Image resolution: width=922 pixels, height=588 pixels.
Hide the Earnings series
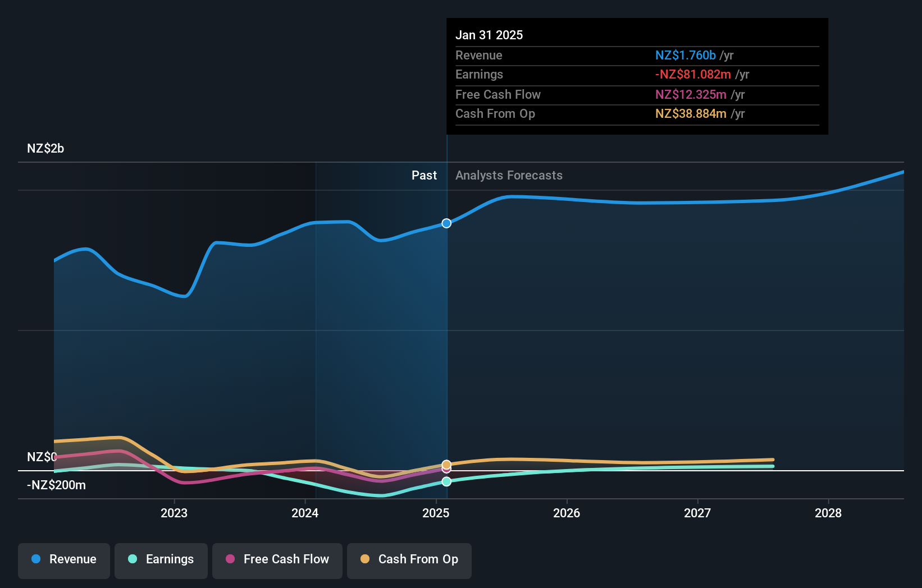pos(161,560)
